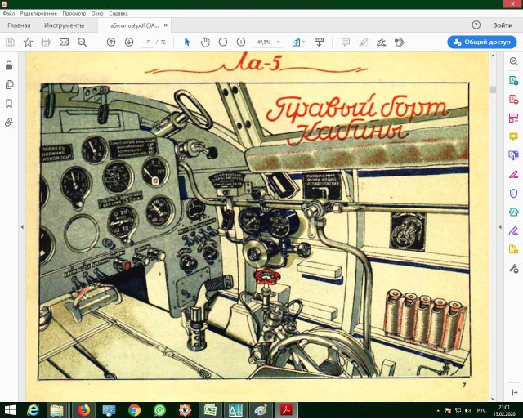Open Protect shield tool in right panel
The width and height of the screenshot is (523, 420).
coord(514,194)
